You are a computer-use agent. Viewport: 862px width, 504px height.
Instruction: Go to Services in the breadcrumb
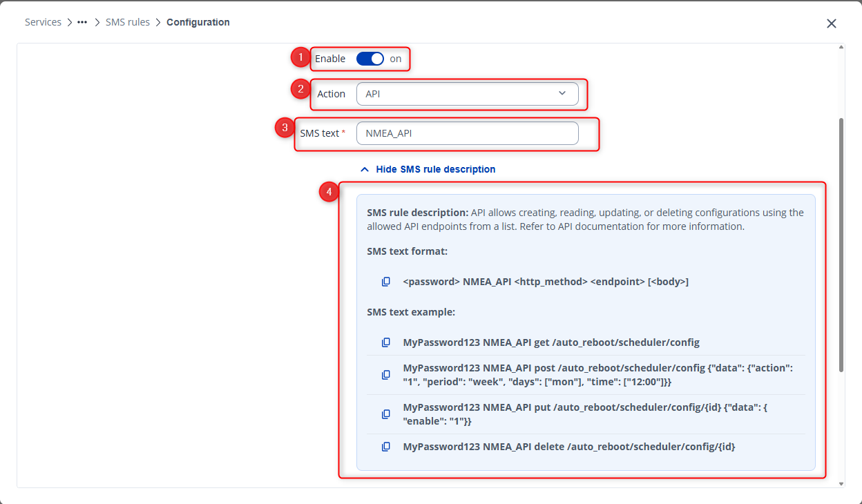[x=43, y=22]
